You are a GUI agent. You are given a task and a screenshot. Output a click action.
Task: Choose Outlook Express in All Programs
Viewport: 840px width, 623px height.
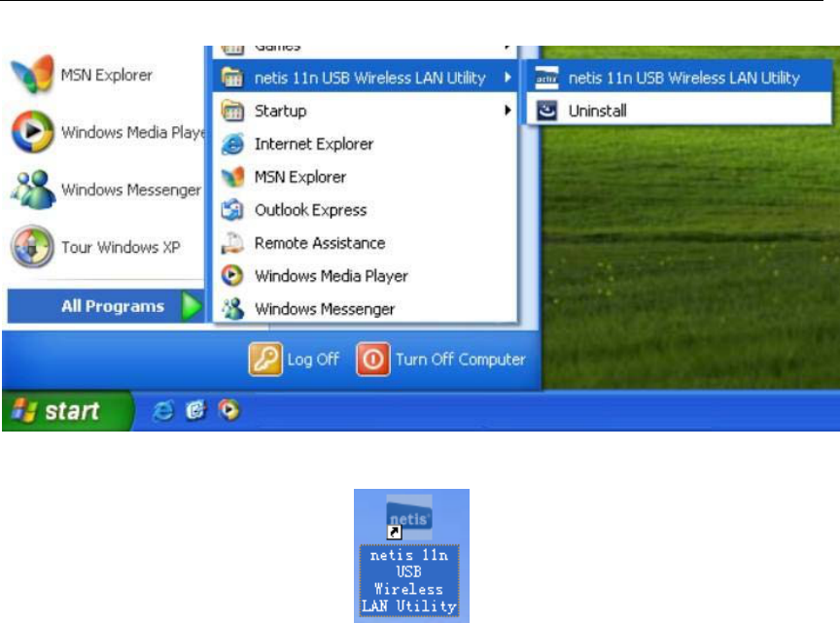tap(365, 210)
